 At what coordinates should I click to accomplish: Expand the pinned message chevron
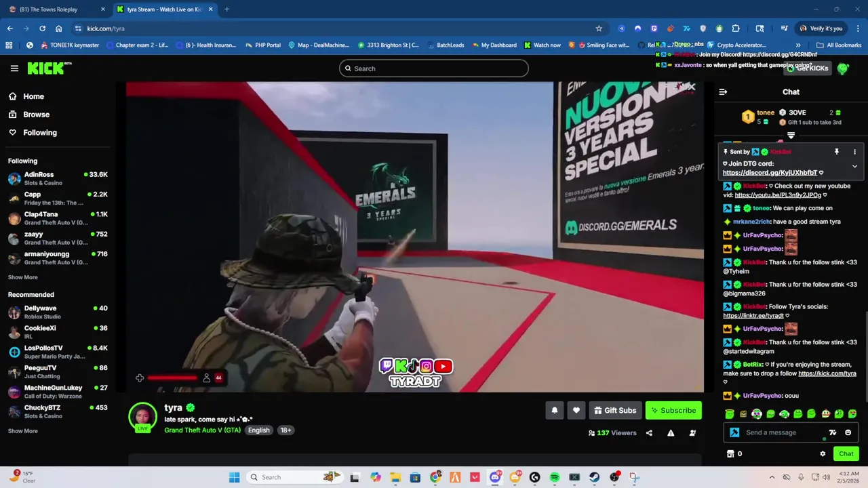[x=854, y=166]
